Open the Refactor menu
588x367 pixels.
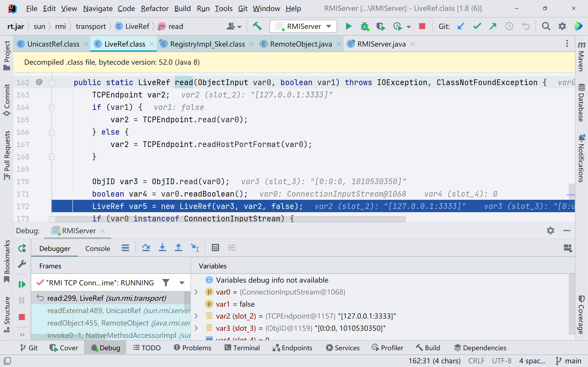[x=155, y=8]
